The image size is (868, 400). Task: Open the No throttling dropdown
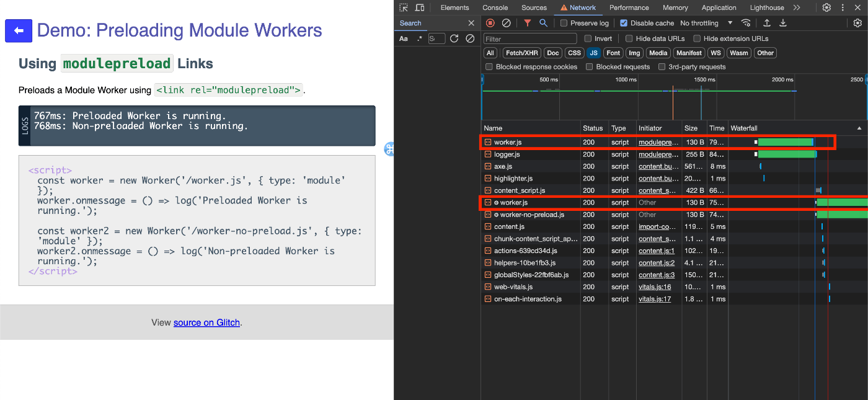pos(706,23)
